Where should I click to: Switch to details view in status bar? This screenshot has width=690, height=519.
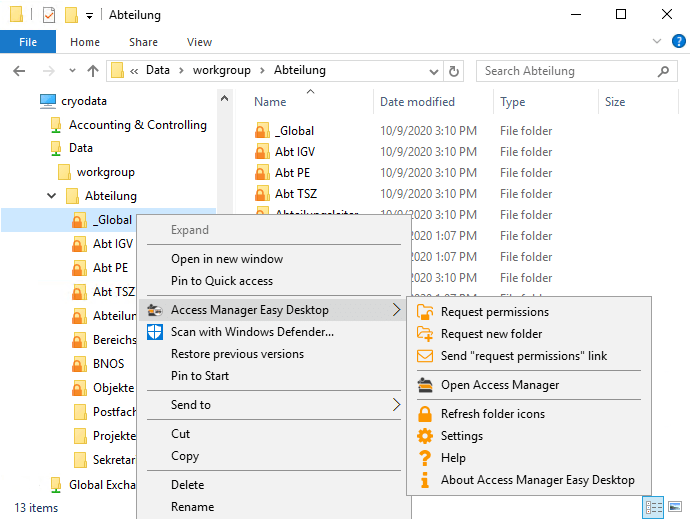(x=654, y=508)
